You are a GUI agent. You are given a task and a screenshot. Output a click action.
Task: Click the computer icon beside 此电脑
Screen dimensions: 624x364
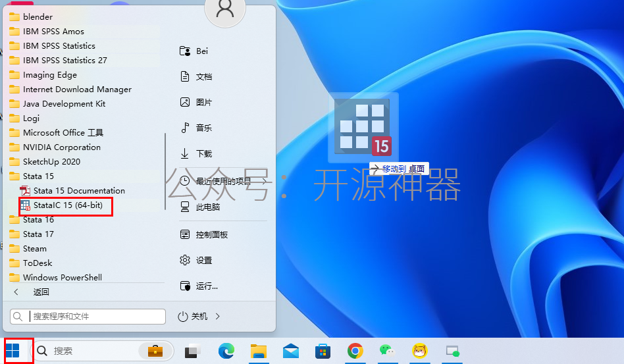tap(185, 207)
